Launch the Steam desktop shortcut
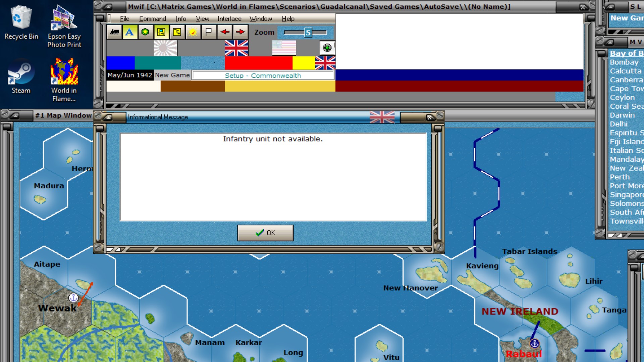Viewport: 644px width, 362px height. point(21,77)
